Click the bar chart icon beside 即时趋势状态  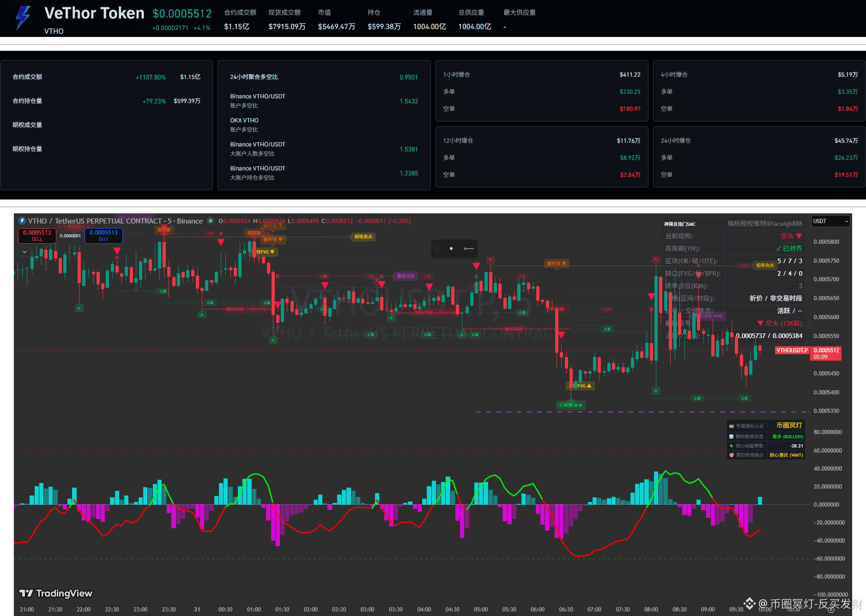[x=731, y=436]
